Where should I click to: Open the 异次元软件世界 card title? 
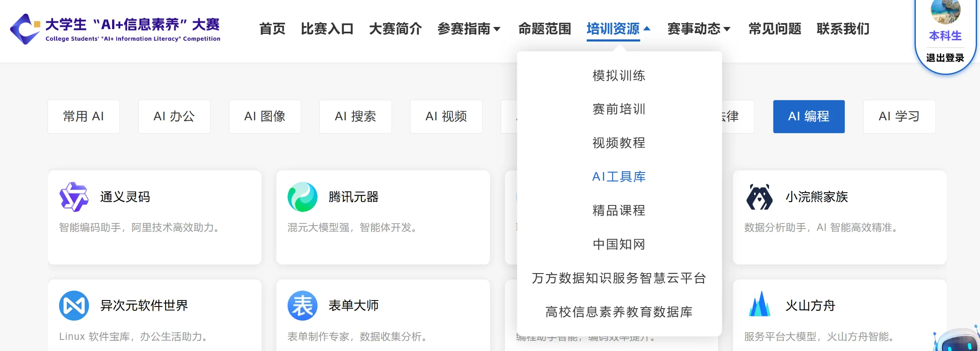click(x=144, y=306)
